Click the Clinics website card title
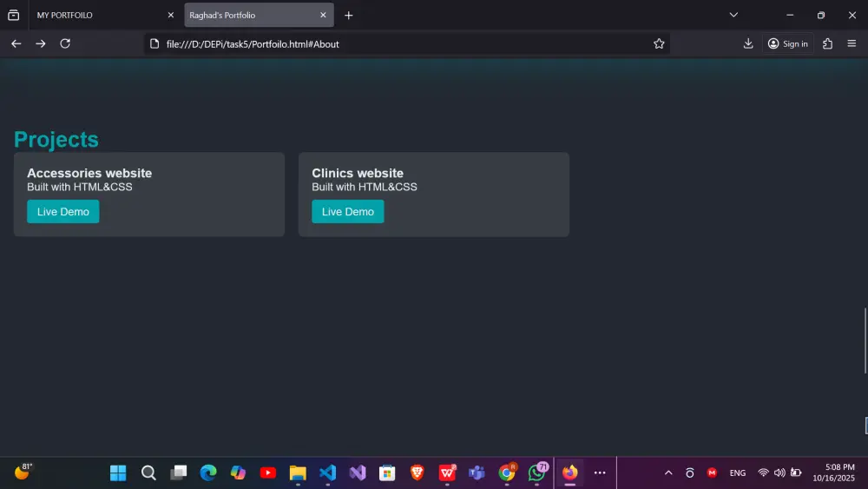 click(358, 173)
